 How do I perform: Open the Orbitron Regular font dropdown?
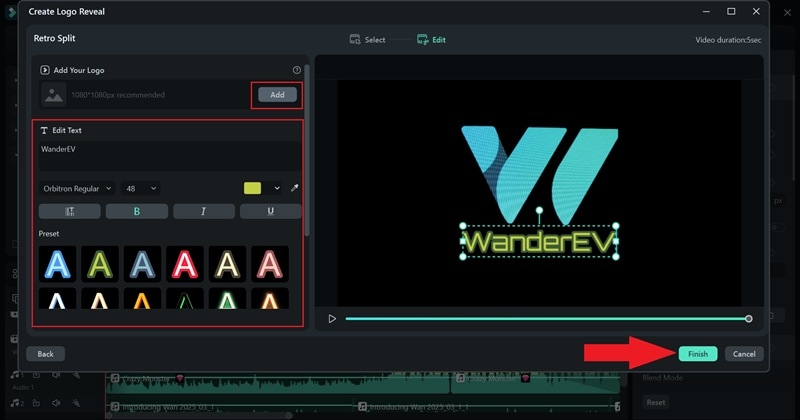77,188
